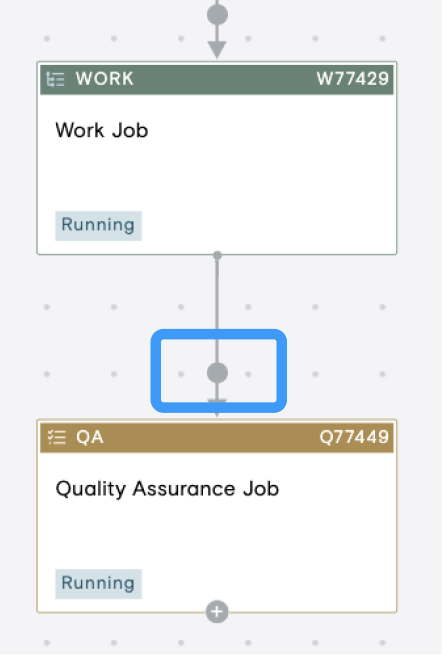This screenshot has width=442, height=658.
Task: Select the Work Job title text
Action: click(102, 130)
